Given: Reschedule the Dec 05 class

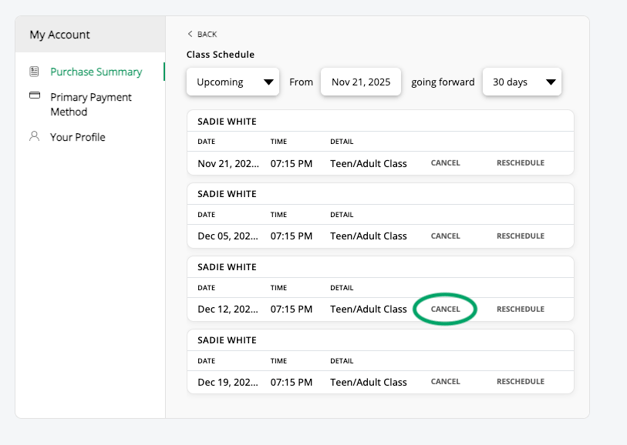Looking at the screenshot, I should point(520,236).
